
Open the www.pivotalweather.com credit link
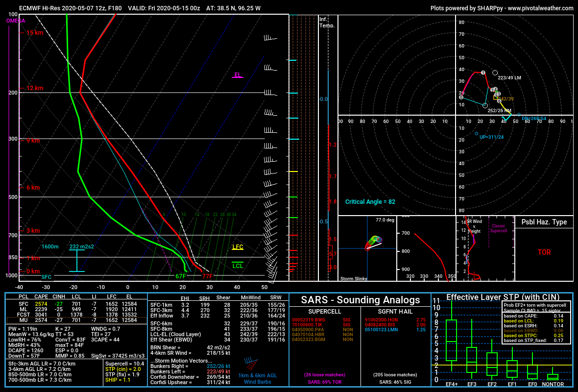(540, 8)
